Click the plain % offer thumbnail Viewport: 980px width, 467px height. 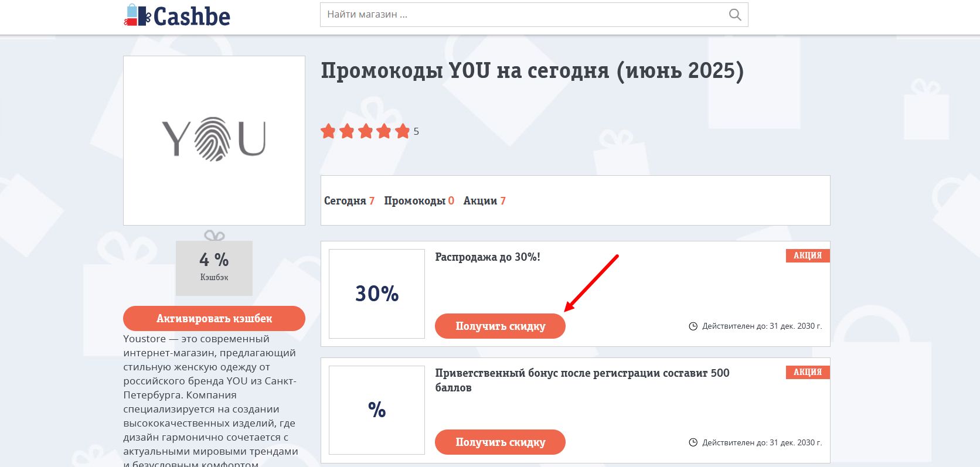pyautogui.click(x=377, y=410)
